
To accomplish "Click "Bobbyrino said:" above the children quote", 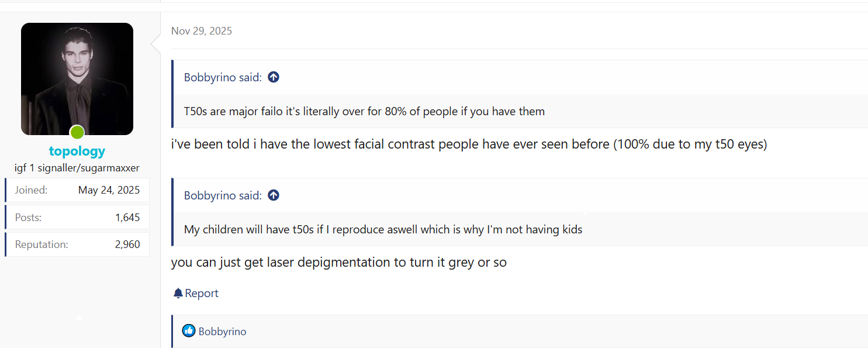I will click(x=223, y=195).
